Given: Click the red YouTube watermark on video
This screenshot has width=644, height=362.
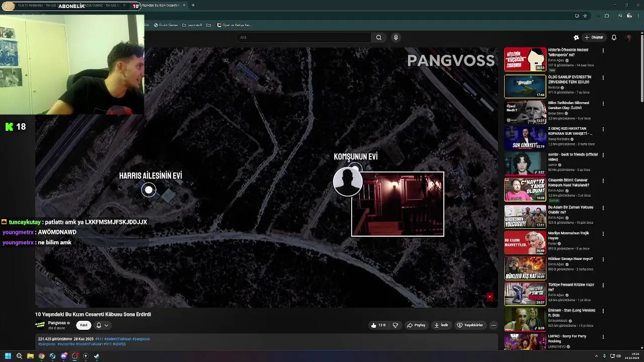Looking at the screenshot, I should 490,297.
